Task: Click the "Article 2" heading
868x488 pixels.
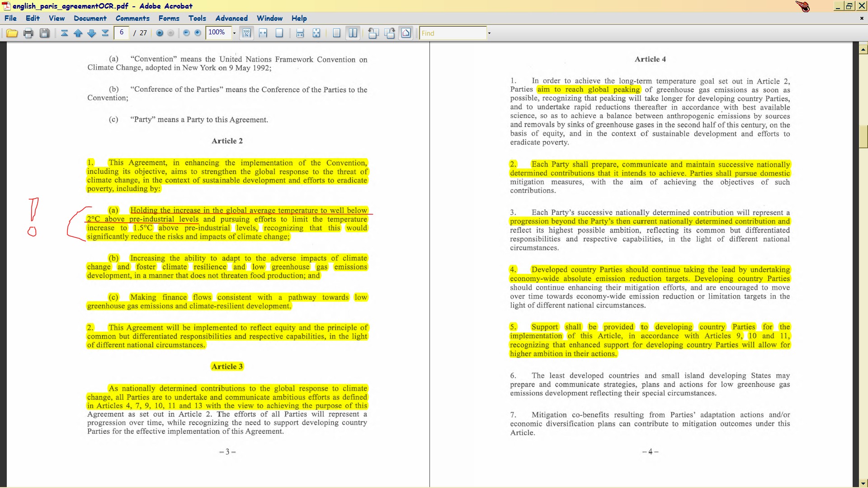Action: 227,141
